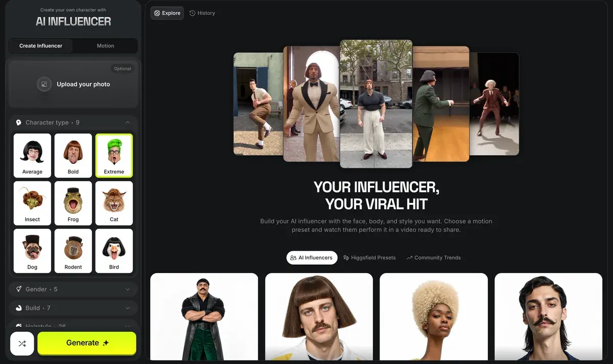
Task: Switch to Create Influencer tab
Action: click(41, 46)
